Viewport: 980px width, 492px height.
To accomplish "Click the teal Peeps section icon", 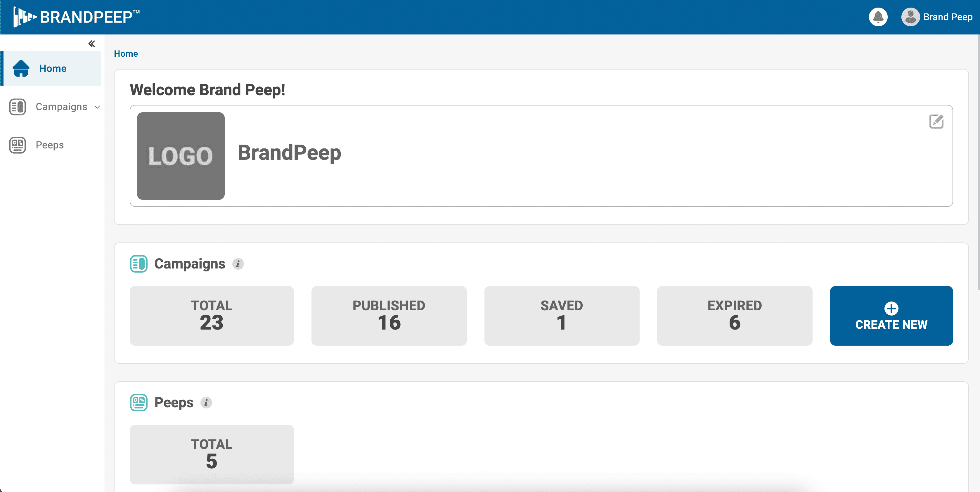I will (x=138, y=402).
